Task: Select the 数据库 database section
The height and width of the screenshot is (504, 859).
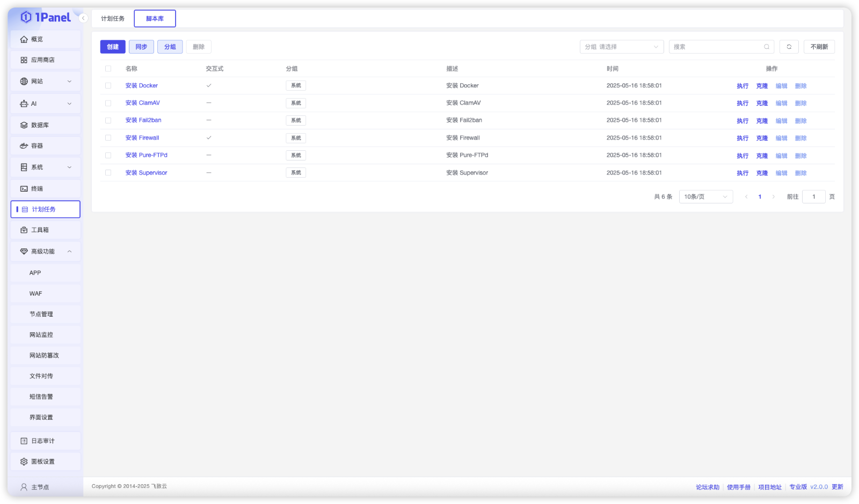Action: (39, 125)
